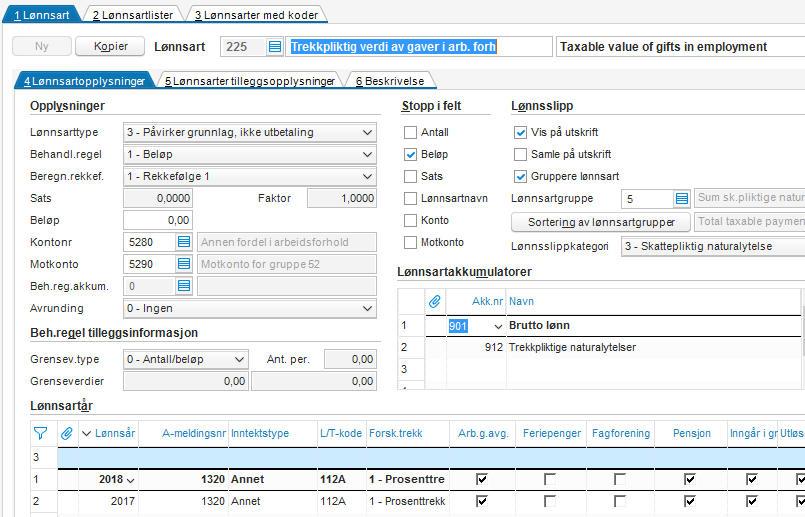Click paperclip attachment icon in Lønnsartakkumulatorer

click(435, 301)
